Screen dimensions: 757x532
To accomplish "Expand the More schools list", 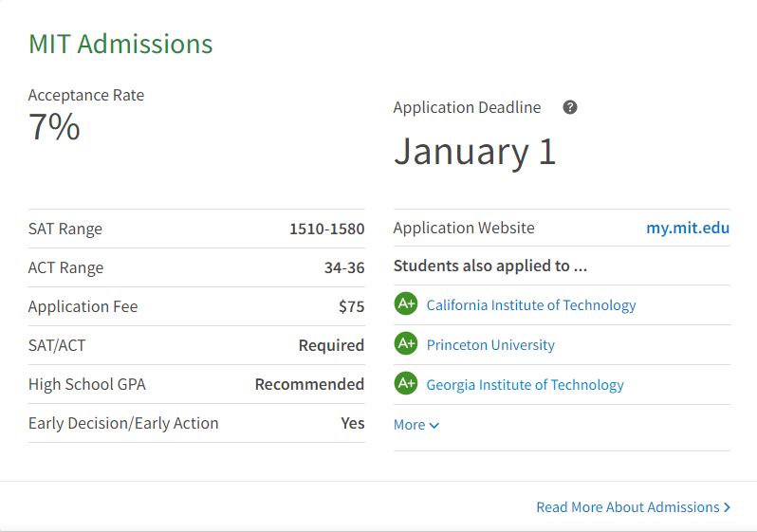I will coord(416,425).
